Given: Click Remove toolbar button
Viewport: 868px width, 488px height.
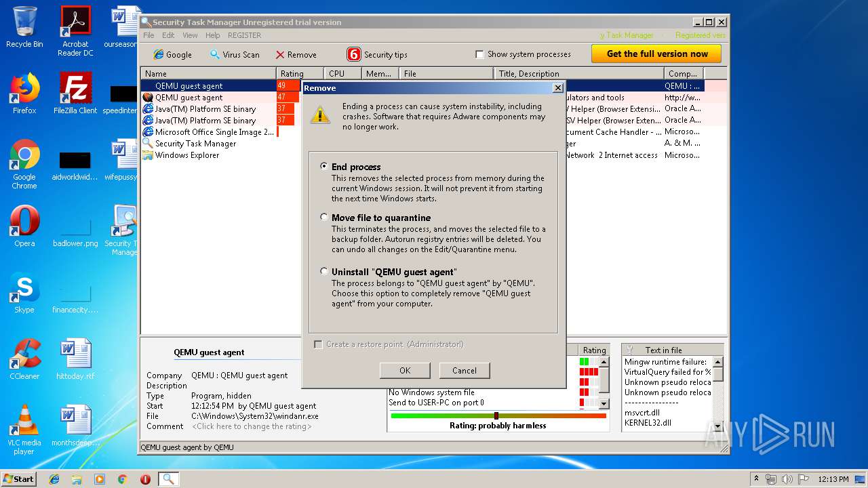Looking at the screenshot, I should (x=296, y=54).
